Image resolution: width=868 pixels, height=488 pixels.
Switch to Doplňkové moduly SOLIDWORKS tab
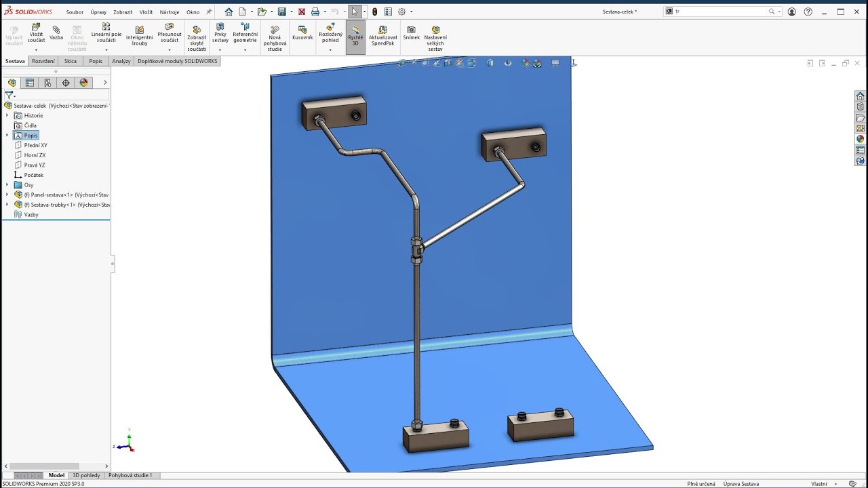point(178,61)
